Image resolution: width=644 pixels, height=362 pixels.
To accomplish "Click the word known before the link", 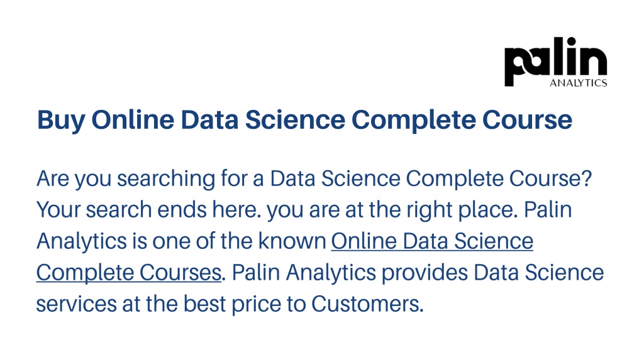I will pos(292,241).
